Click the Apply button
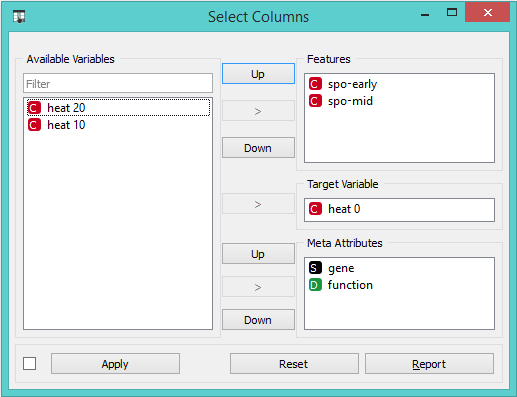 click(115, 364)
